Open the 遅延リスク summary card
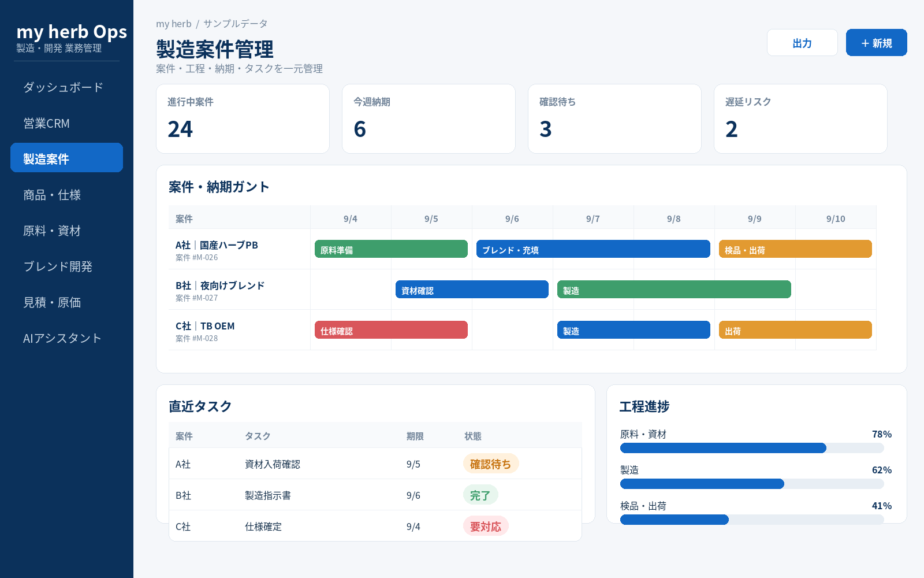This screenshot has height=578, width=924. point(800,119)
